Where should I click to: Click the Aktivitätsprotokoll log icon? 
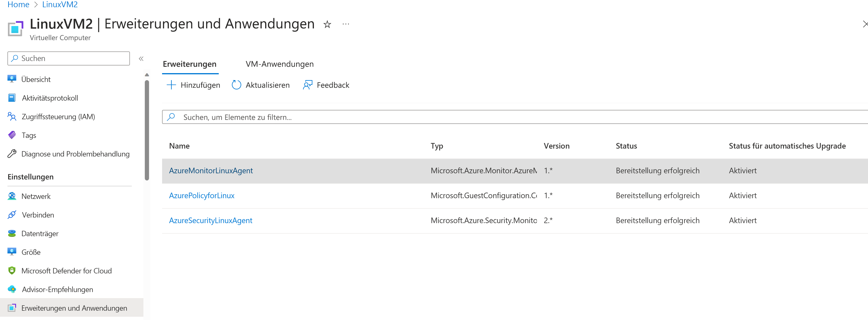click(x=12, y=98)
